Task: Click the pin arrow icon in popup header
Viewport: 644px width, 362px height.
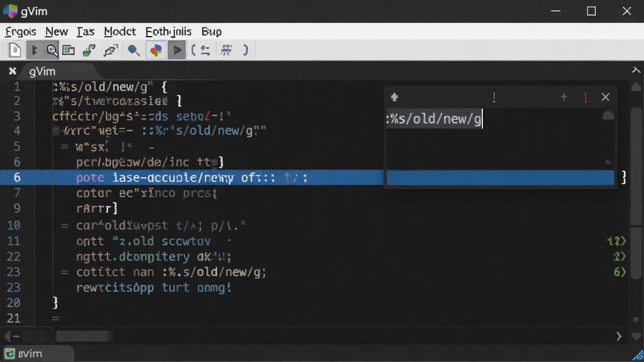Action: (x=394, y=97)
